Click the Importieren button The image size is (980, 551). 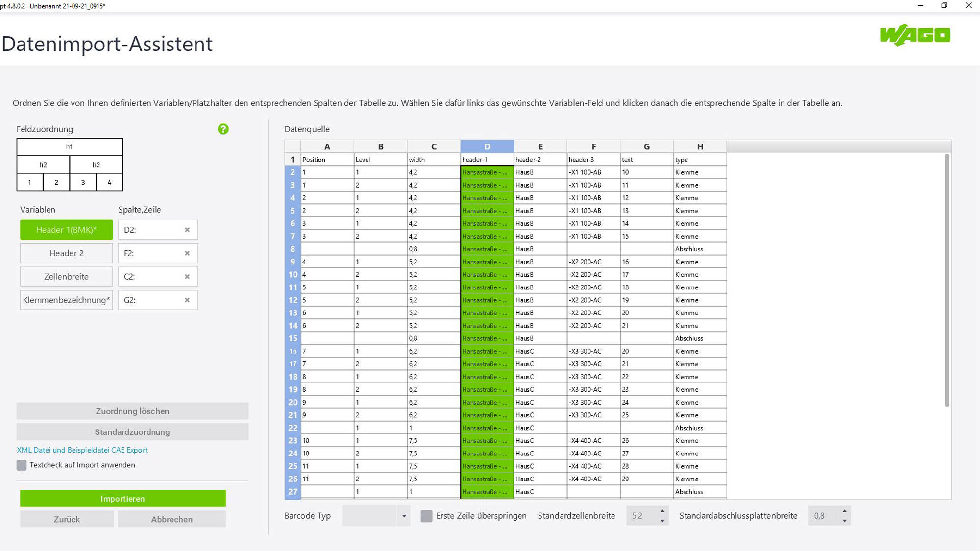click(122, 499)
